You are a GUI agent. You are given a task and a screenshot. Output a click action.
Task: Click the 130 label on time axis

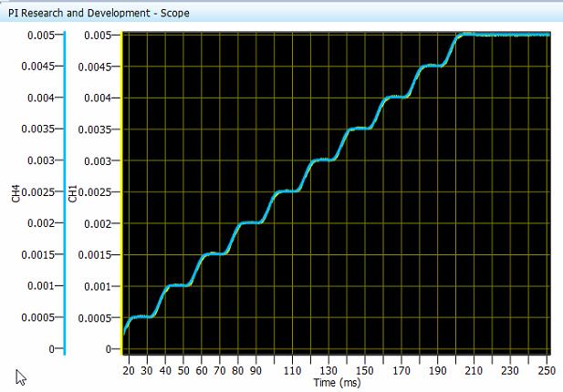click(x=328, y=370)
